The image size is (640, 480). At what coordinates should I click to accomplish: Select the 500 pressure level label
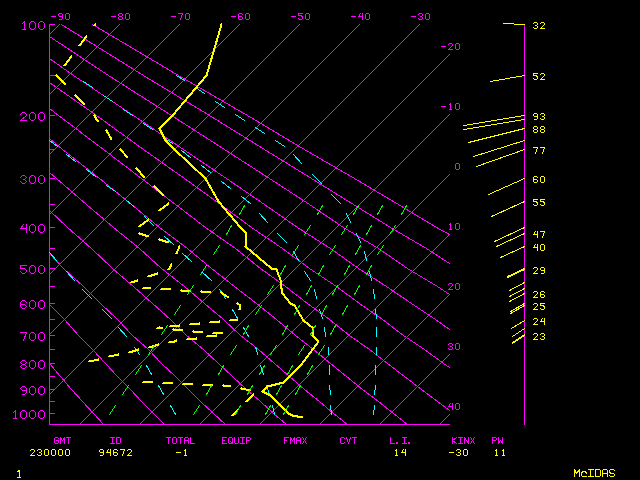[x=33, y=269]
